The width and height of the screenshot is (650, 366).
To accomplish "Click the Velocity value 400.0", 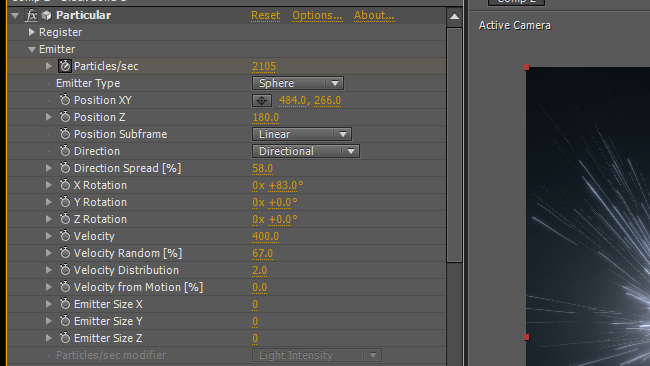I will click(x=265, y=236).
